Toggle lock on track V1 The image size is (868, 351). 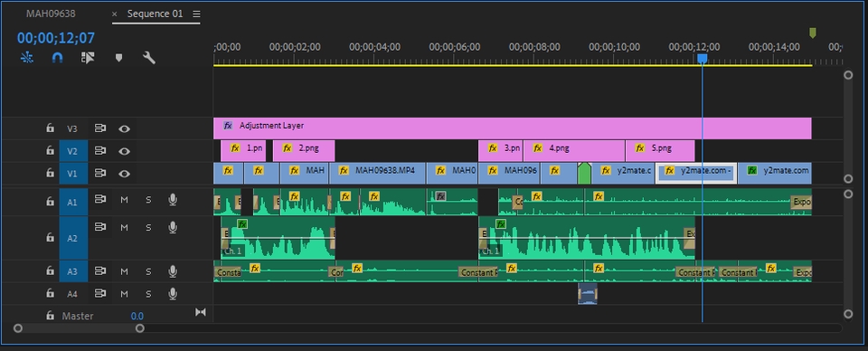50,174
